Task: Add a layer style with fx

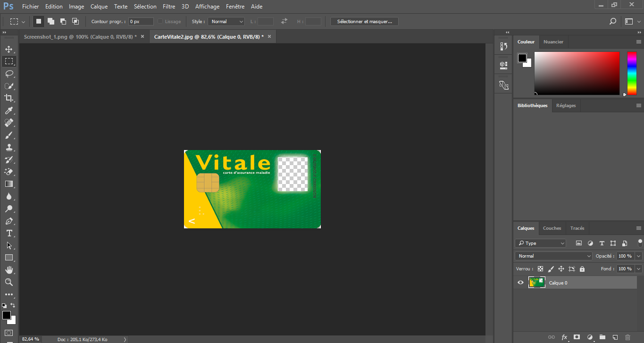Action: click(x=564, y=337)
